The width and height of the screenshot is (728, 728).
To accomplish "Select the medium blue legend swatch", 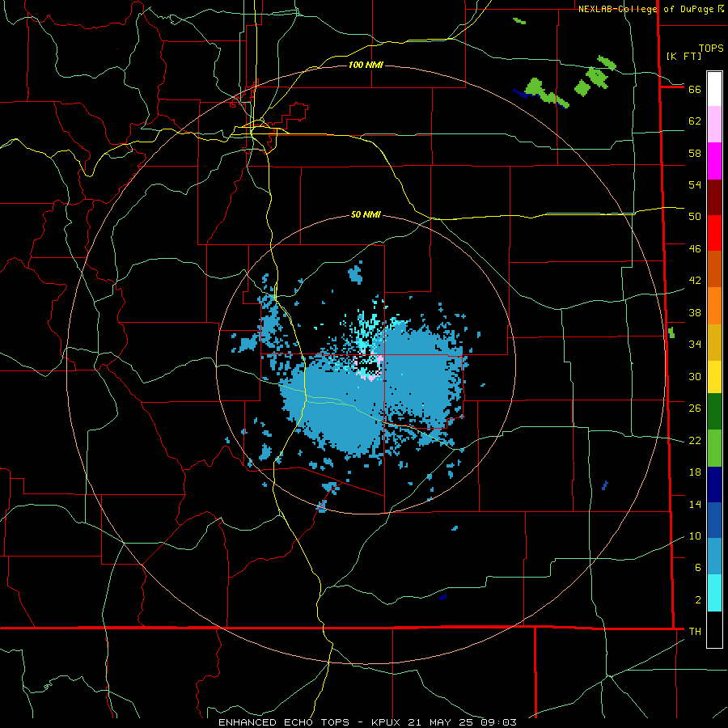I will click(x=714, y=520).
